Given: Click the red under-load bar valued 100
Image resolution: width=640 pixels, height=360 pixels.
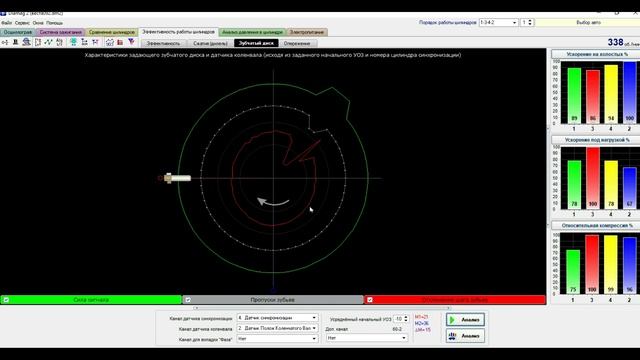Looking at the screenshot, I should tap(593, 178).
